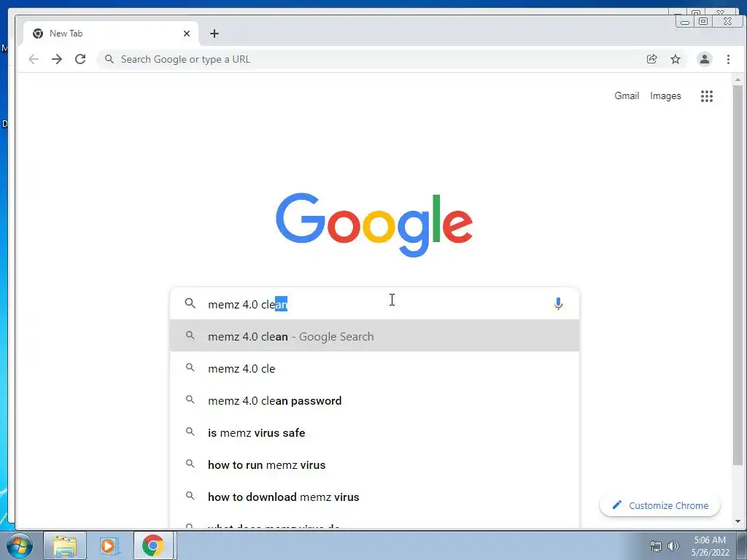Choose suggestion 'how to download memz virus'
747x560 pixels.
tap(374, 497)
